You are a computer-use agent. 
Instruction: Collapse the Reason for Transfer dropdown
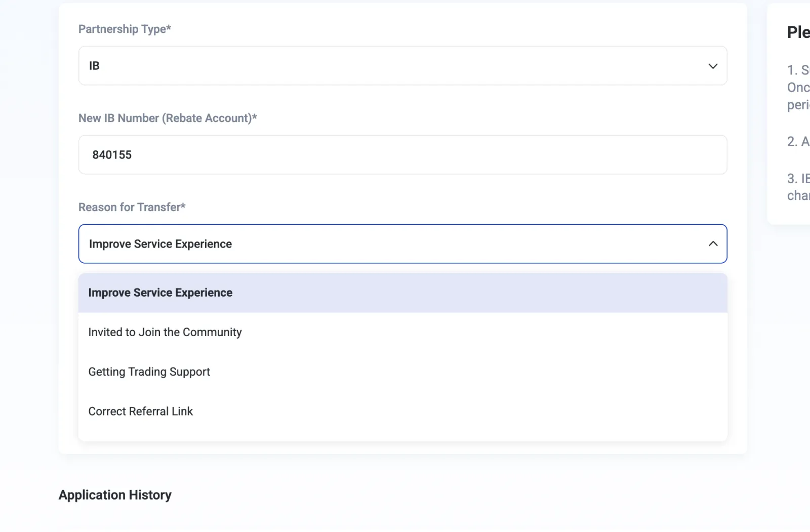click(402, 244)
